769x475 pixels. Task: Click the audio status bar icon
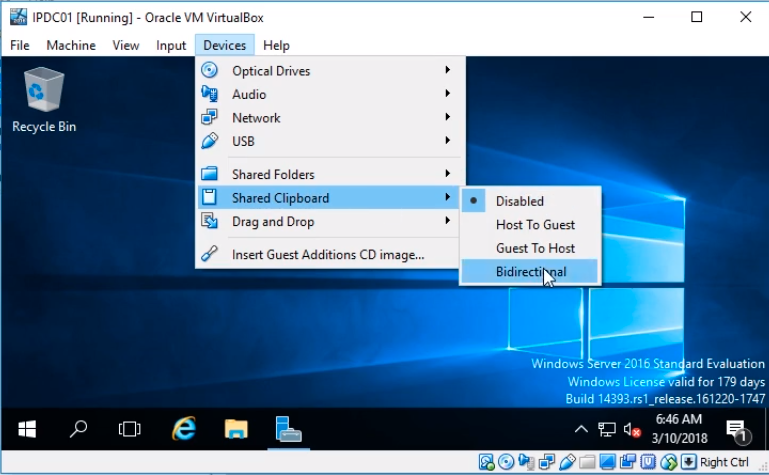coord(526,462)
